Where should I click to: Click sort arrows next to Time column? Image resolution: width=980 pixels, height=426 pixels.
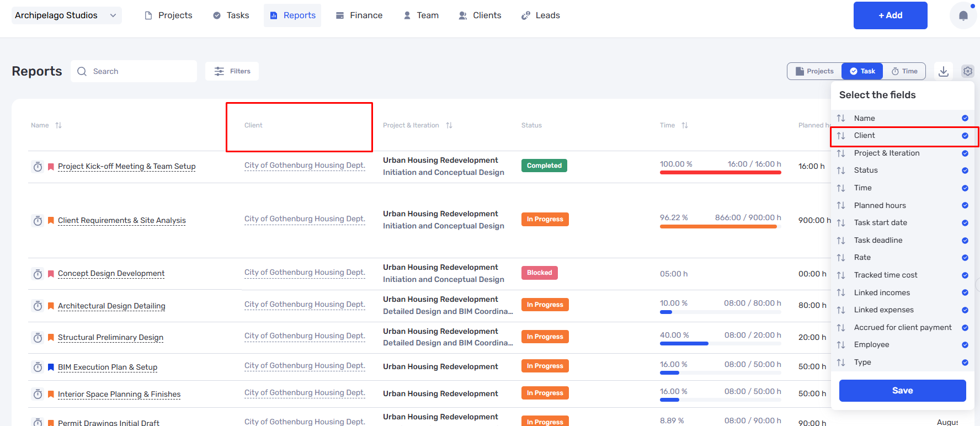685,125
